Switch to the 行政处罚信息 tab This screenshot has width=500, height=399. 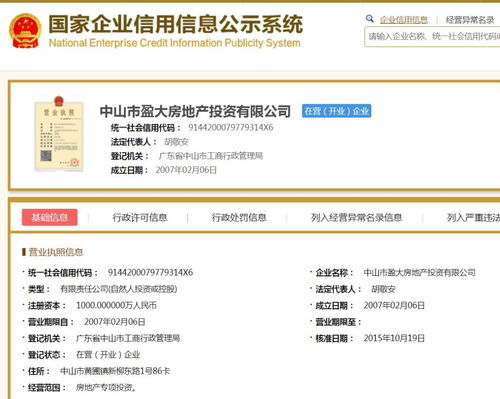pos(239,218)
